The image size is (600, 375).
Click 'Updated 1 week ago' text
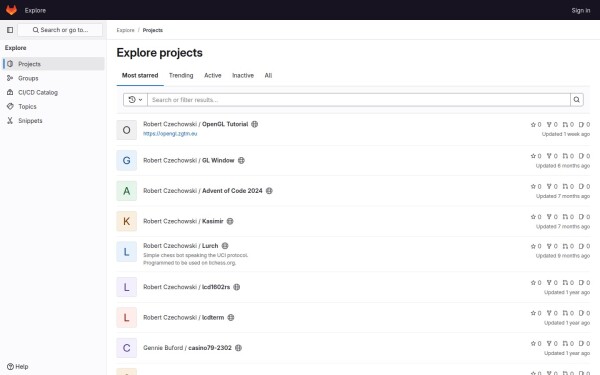pyautogui.click(x=566, y=134)
